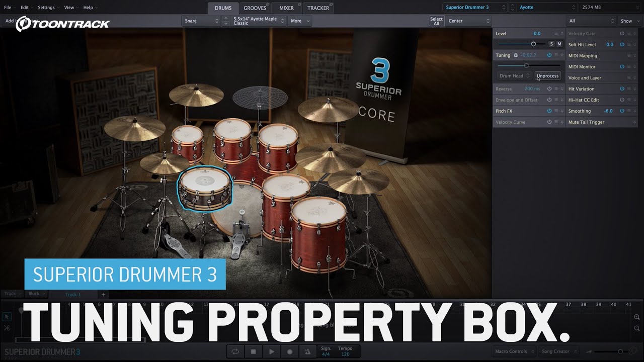Image resolution: width=644 pixels, height=362 pixels.
Task: Mute the snare with the M button
Action: coord(559,44)
